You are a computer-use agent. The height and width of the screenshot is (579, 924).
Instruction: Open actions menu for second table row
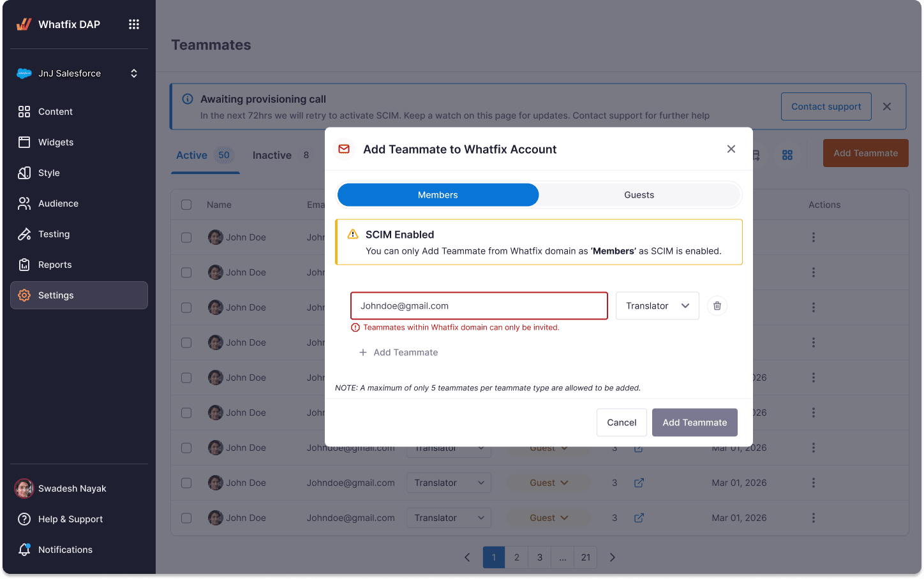click(813, 272)
